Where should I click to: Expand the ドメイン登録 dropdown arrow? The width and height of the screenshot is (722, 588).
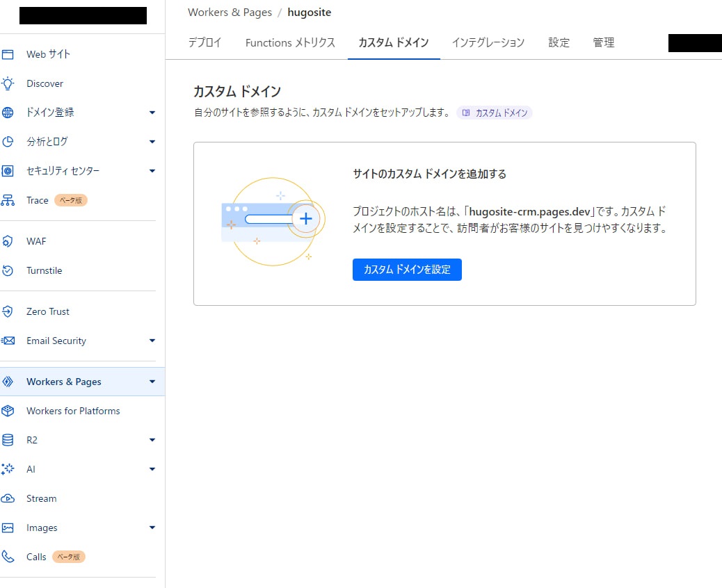pyautogui.click(x=152, y=113)
